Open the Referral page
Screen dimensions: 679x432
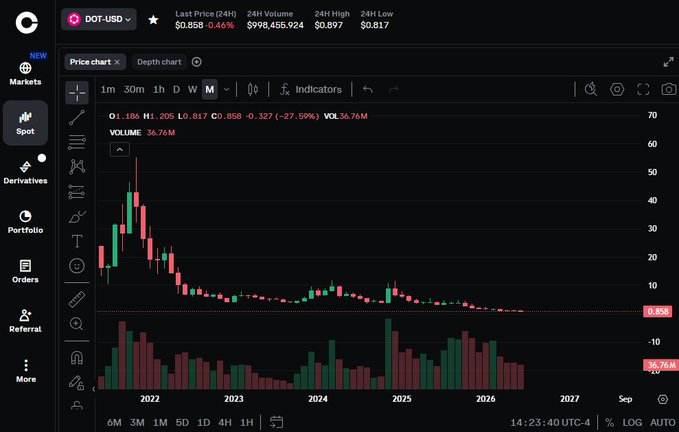tap(25, 321)
